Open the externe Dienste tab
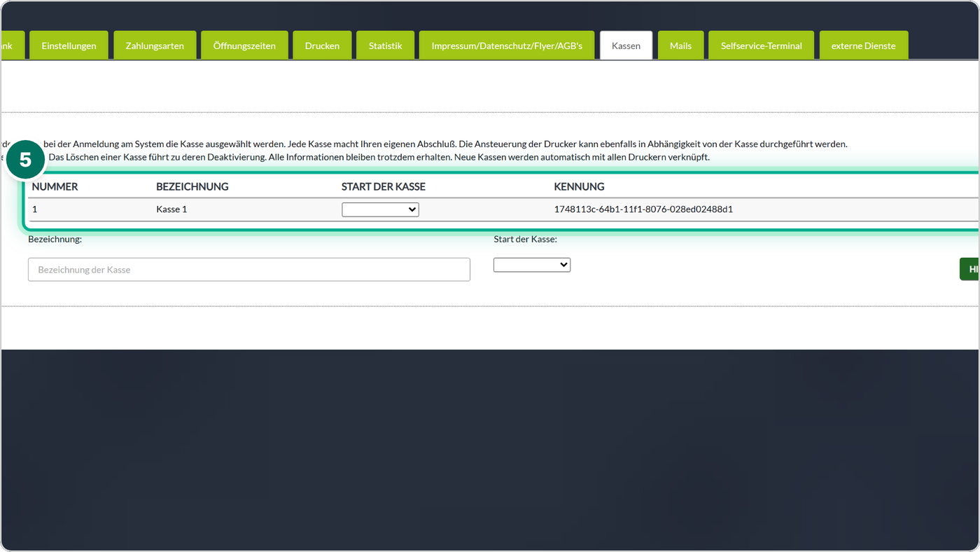980x552 pixels. click(x=863, y=46)
